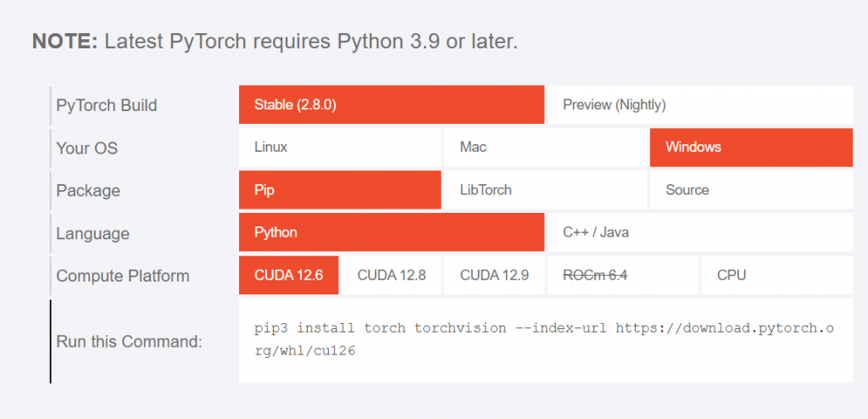Select CUDA 12.6 compute platform
This screenshot has height=419, width=868.
pyautogui.click(x=288, y=276)
